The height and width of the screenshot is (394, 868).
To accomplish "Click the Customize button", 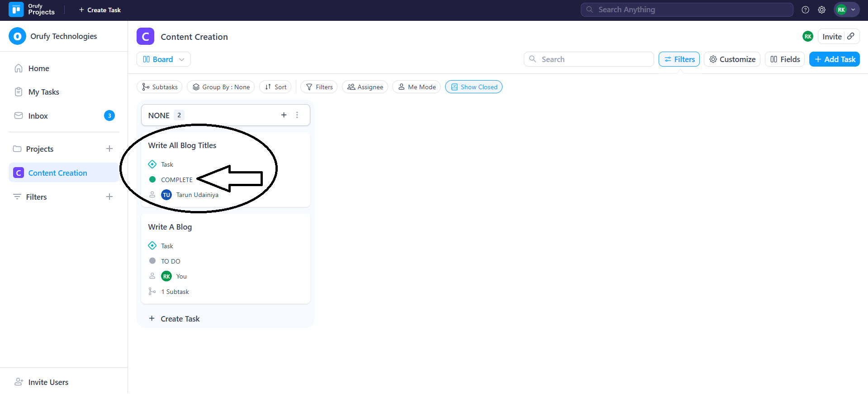I will [x=732, y=59].
